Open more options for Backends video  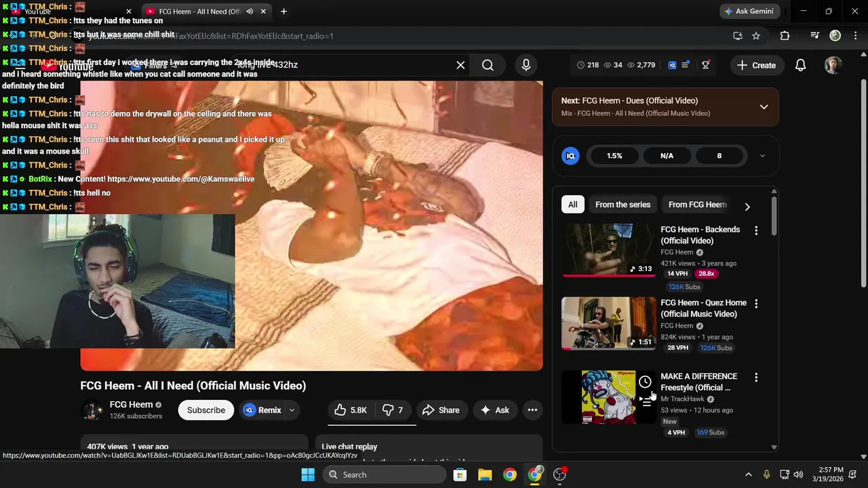(x=756, y=230)
